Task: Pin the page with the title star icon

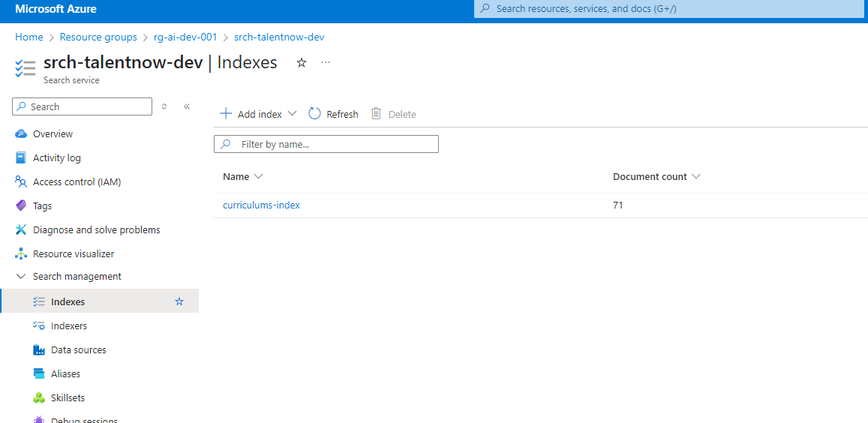Action: [x=302, y=62]
